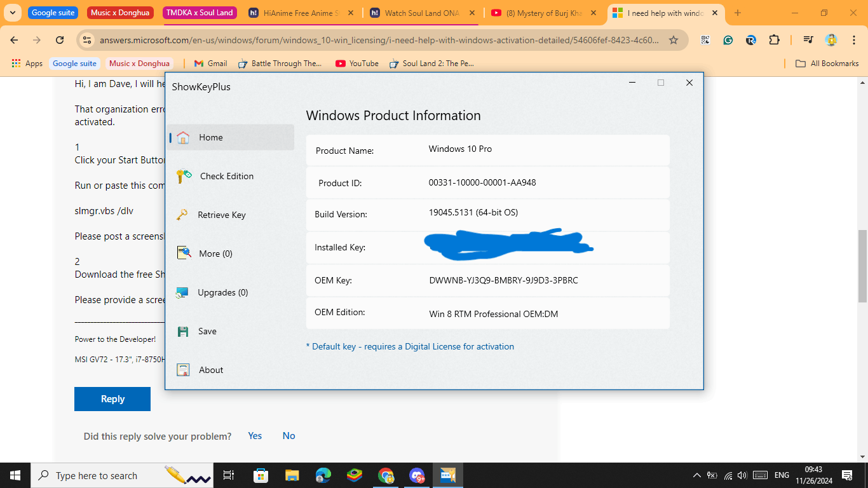Bookmark this page with star icon
The width and height of the screenshot is (868, 488).
(673, 40)
